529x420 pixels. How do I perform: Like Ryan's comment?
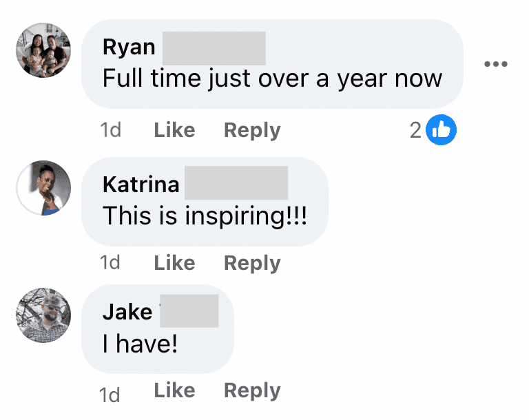174,130
